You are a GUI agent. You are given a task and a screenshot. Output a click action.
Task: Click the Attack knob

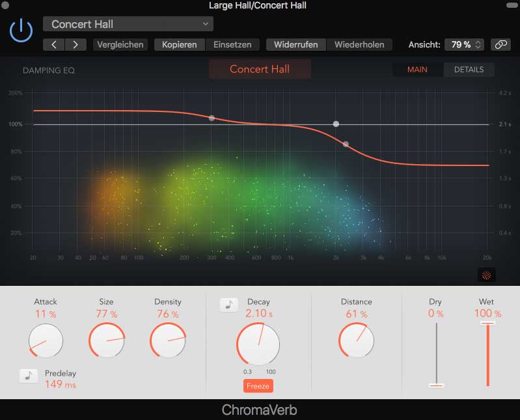[x=46, y=340]
